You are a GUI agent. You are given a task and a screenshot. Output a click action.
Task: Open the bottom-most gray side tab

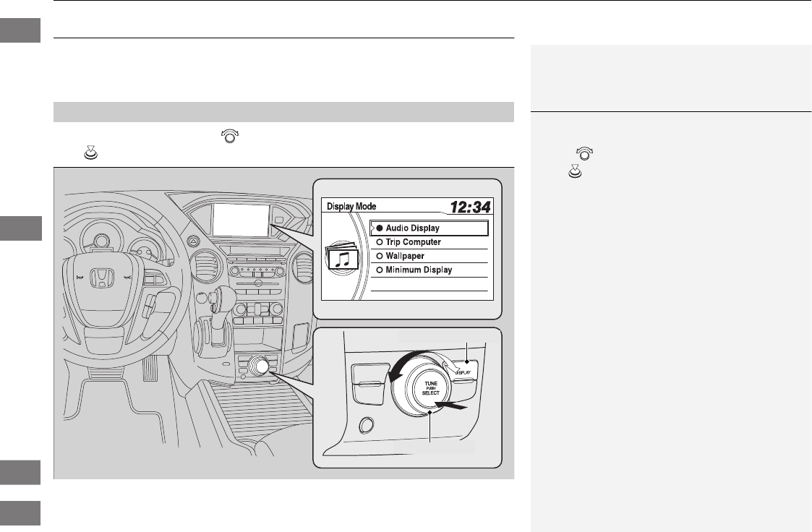point(20,513)
